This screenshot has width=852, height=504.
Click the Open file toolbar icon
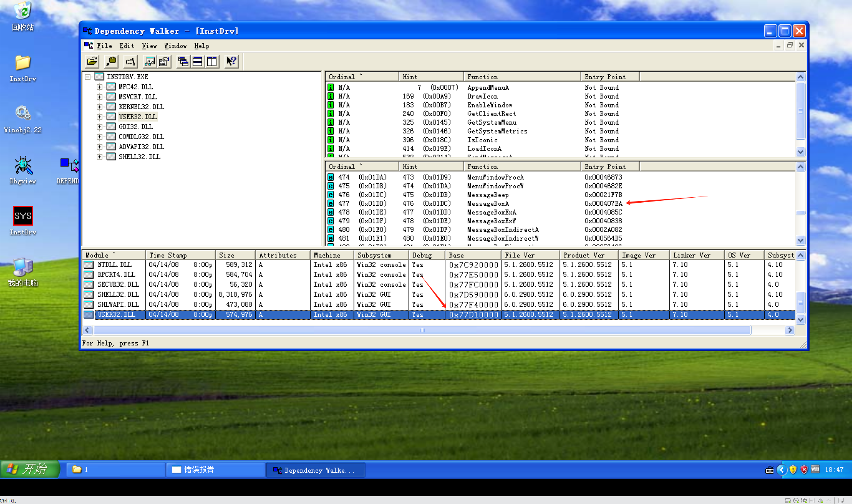(91, 62)
